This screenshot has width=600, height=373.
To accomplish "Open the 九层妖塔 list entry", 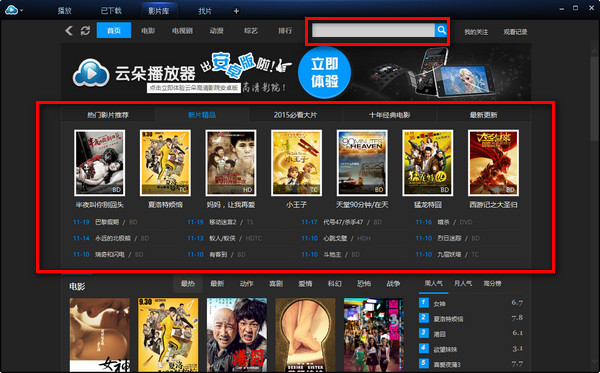I will pos(450,254).
